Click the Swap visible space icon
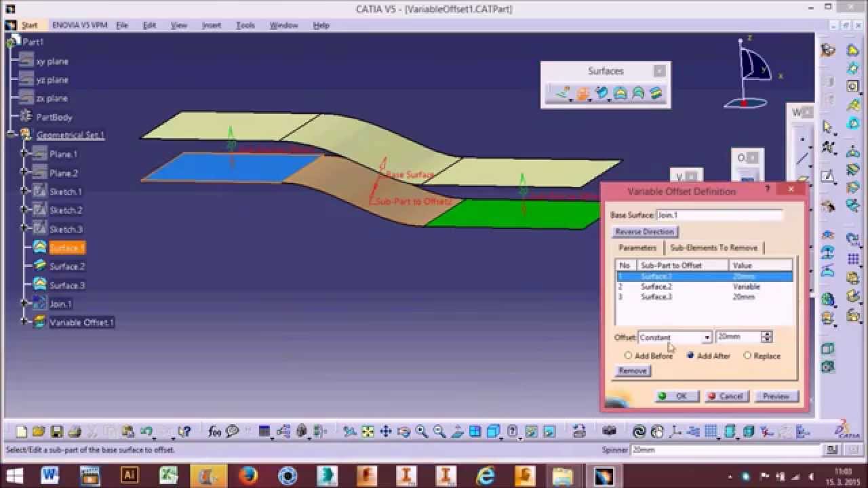This screenshot has height=488, width=868. pyautogui.click(x=549, y=431)
